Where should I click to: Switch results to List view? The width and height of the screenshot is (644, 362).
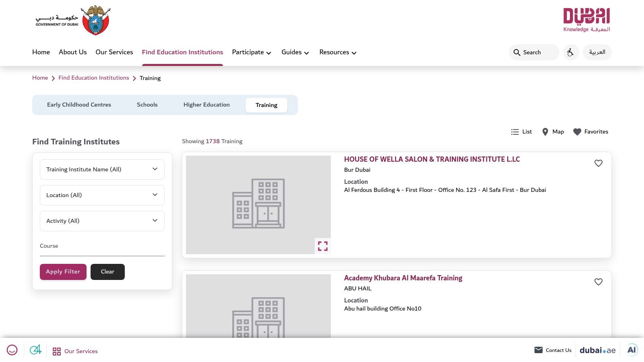click(x=521, y=132)
